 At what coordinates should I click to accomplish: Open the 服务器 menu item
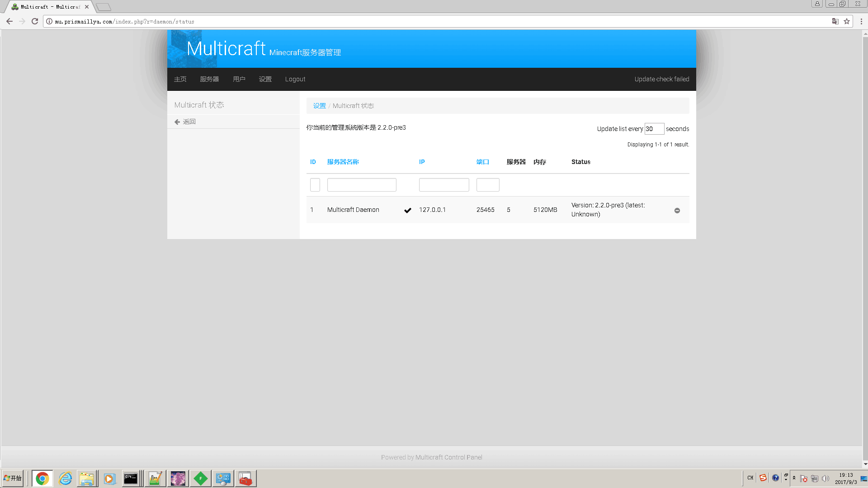click(209, 79)
